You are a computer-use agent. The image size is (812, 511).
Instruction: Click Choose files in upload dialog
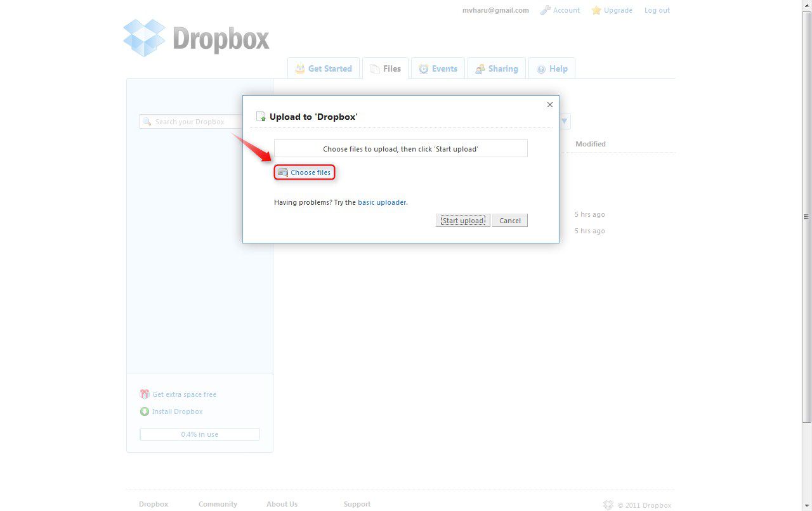(x=304, y=172)
